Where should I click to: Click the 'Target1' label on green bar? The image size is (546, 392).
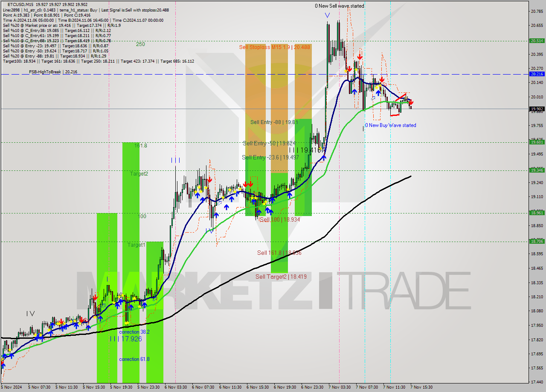coord(136,245)
